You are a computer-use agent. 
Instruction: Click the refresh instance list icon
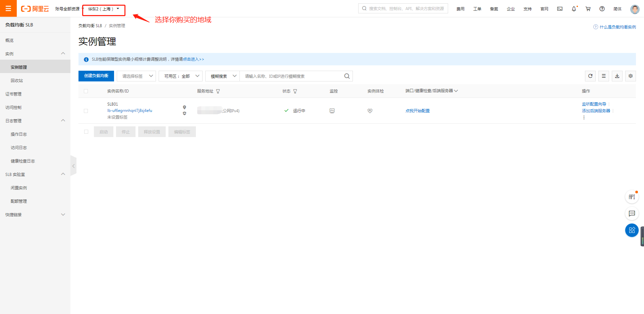[590, 76]
